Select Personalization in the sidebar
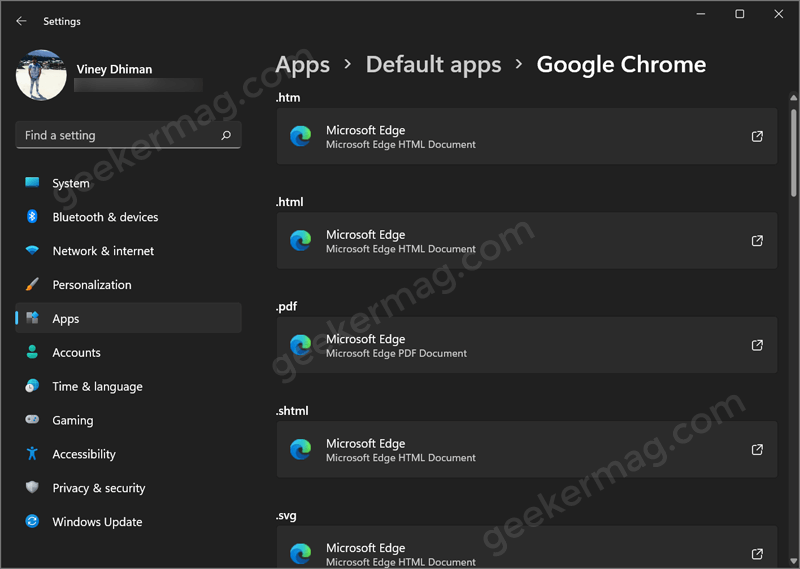The image size is (800, 569). (x=128, y=284)
